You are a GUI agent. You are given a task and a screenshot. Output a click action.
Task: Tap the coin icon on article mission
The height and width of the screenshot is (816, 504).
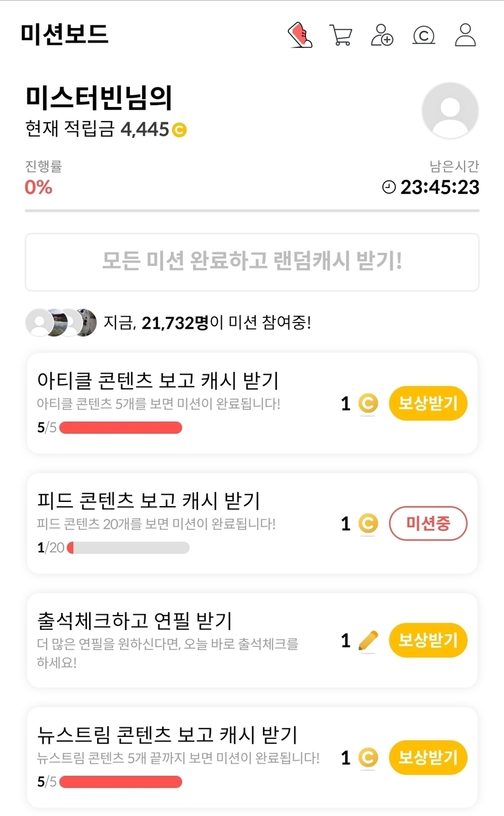[367, 403]
